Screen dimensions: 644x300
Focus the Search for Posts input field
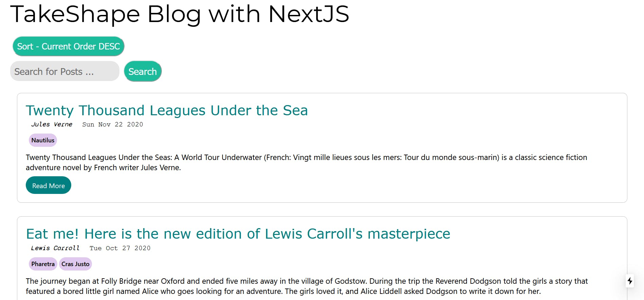pos(65,71)
